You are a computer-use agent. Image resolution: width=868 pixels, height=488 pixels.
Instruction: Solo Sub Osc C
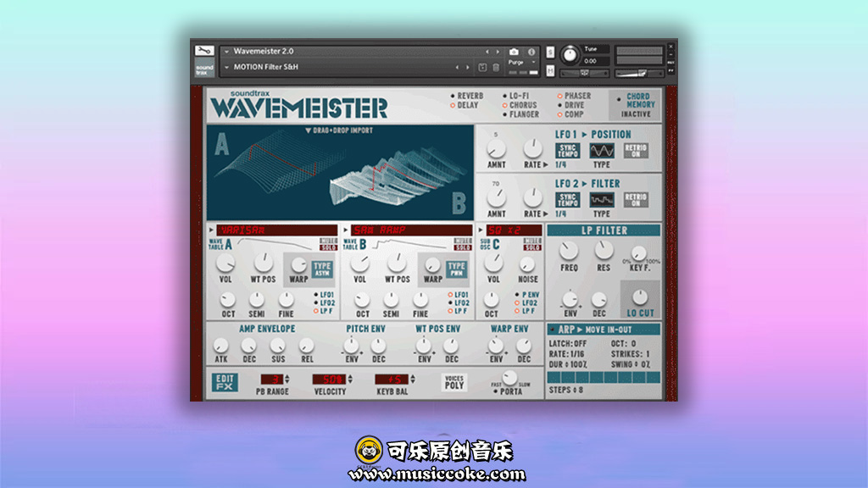pyautogui.click(x=532, y=247)
